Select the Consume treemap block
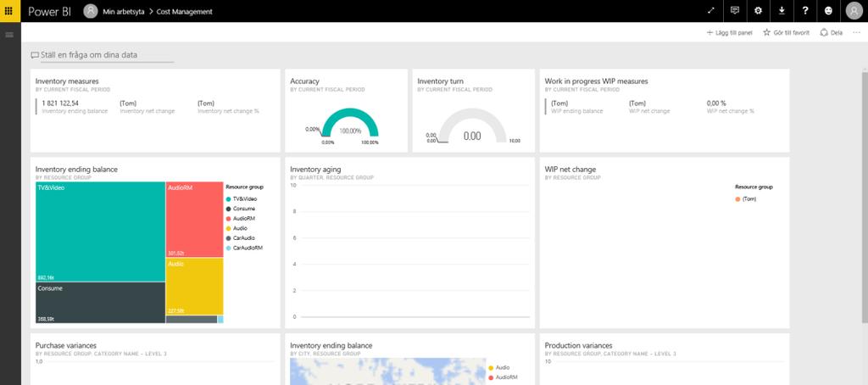The width and height of the screenshot is (868, 385). coord(100,303)
